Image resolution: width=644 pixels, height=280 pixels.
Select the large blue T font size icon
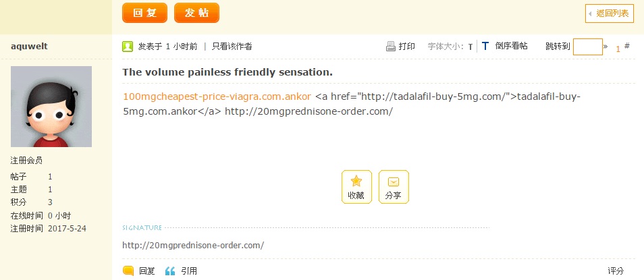[x=485, y=47]
